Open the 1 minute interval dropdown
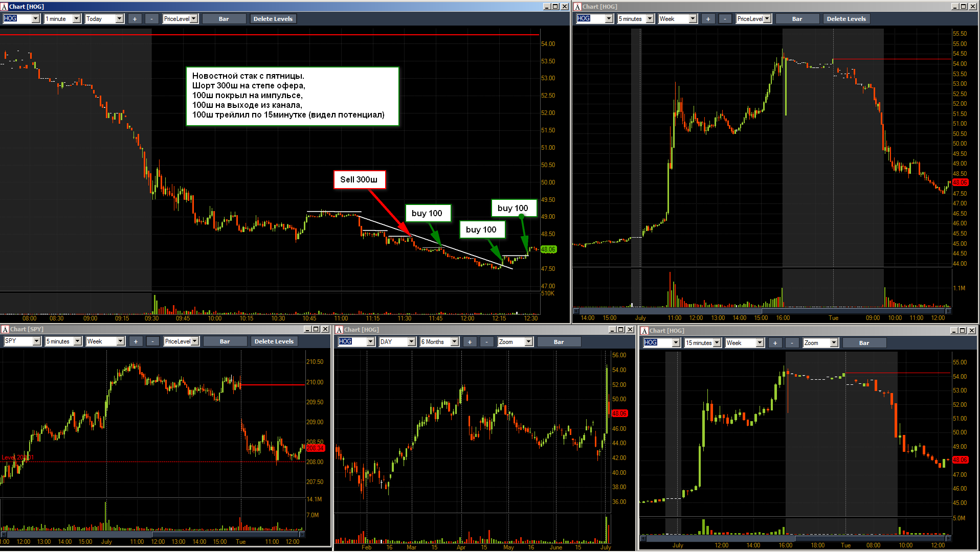 point(77,19)
